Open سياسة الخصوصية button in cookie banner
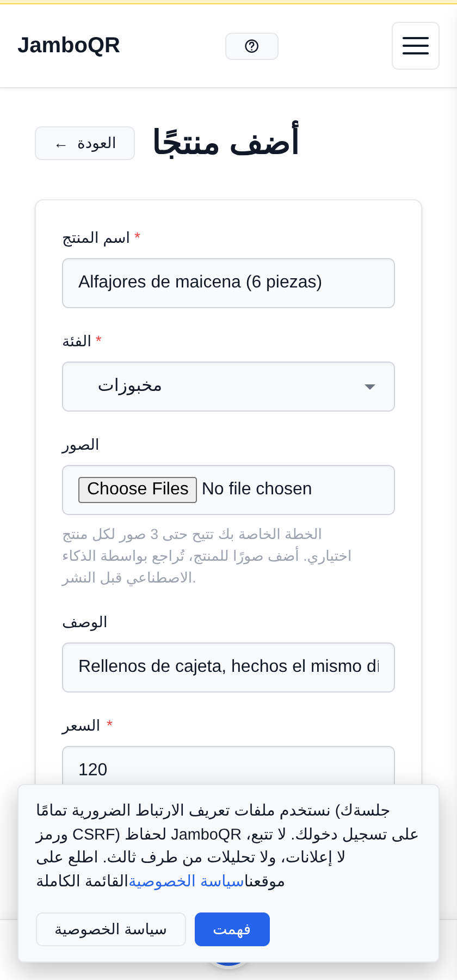This screenshot has width=457, height=980. tap(111, 929)
